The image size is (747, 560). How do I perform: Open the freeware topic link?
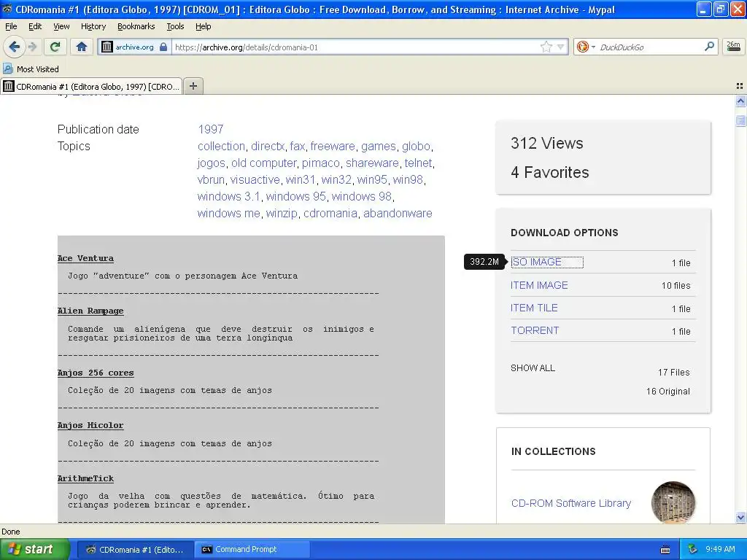(x=333, y=146)
